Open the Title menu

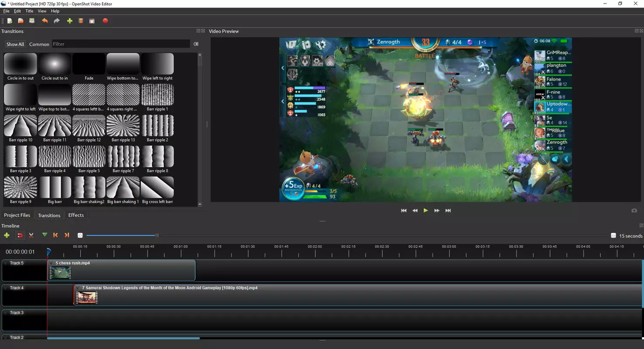pyautogui.click(x=29, y=11)
